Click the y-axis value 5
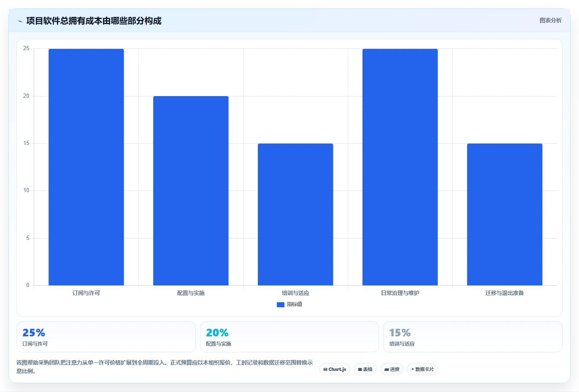 [x=28, y=238]
